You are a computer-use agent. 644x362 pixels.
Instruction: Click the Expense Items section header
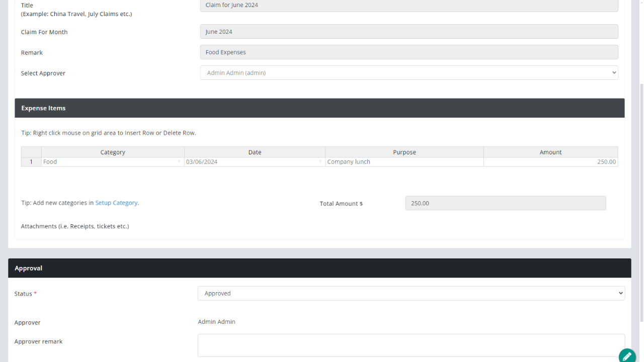319,108
